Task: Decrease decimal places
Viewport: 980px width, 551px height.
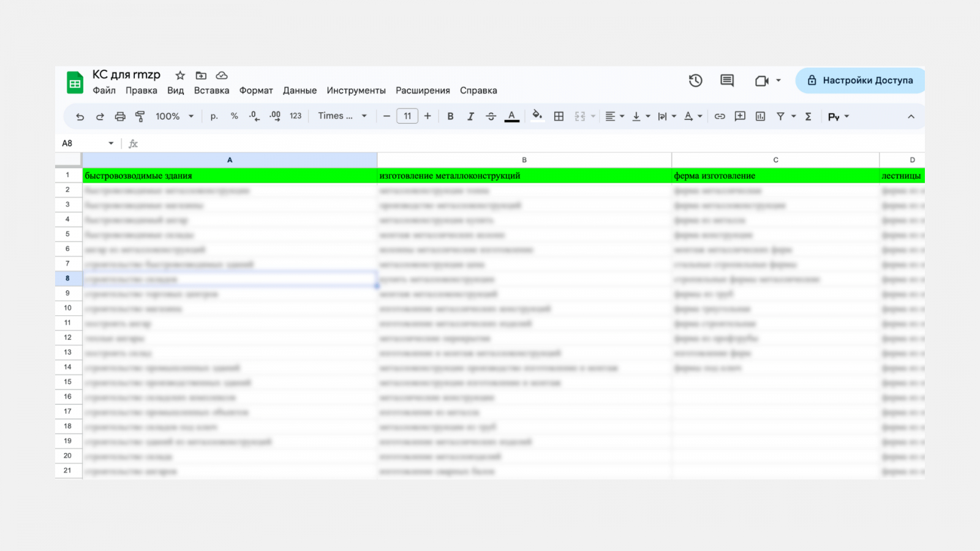Action: (254, 116)
